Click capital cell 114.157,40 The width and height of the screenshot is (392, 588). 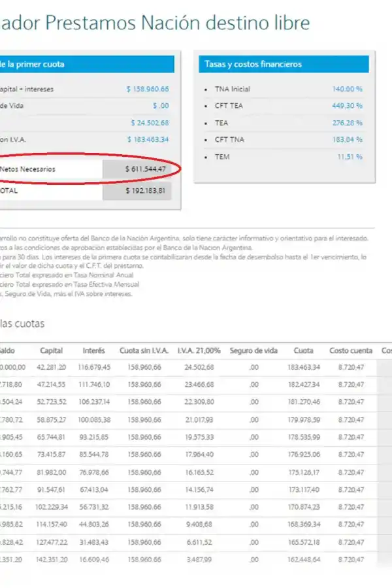52,524
